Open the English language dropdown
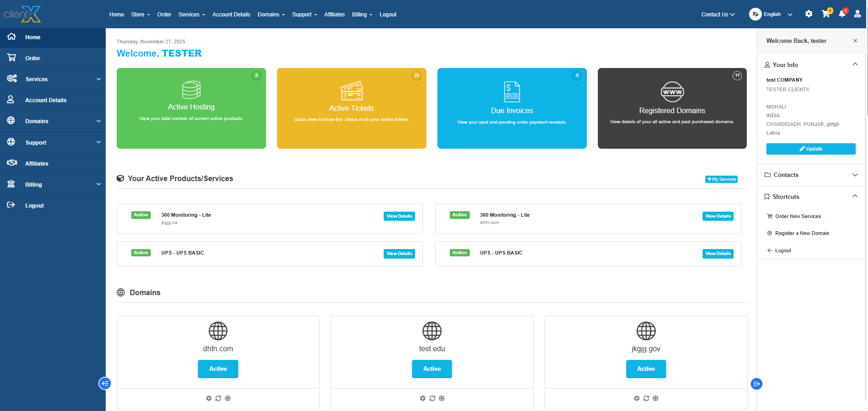This screenshot has height=411, width=868. [x=771, y=14]
